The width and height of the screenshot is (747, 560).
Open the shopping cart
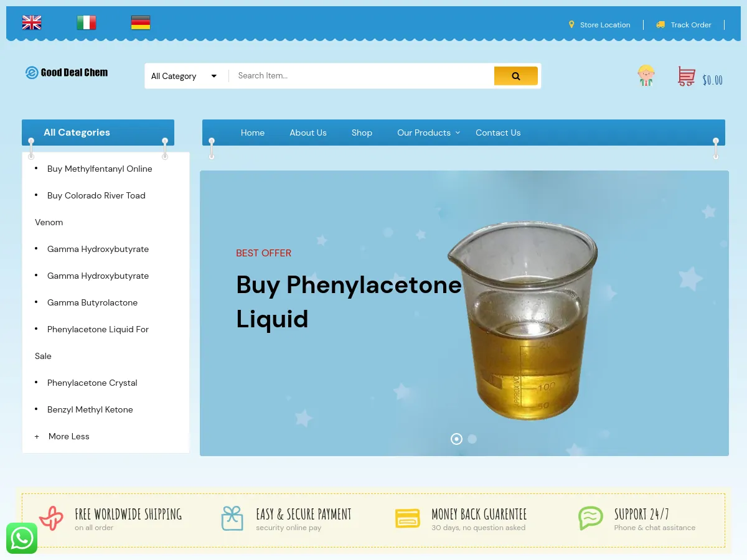tap(686, 76)
